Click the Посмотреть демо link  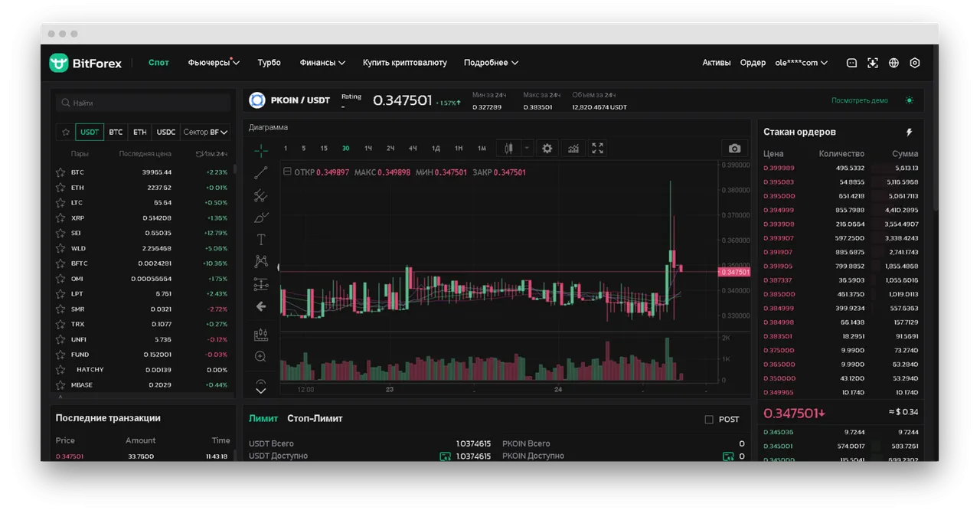coord(860,100)
